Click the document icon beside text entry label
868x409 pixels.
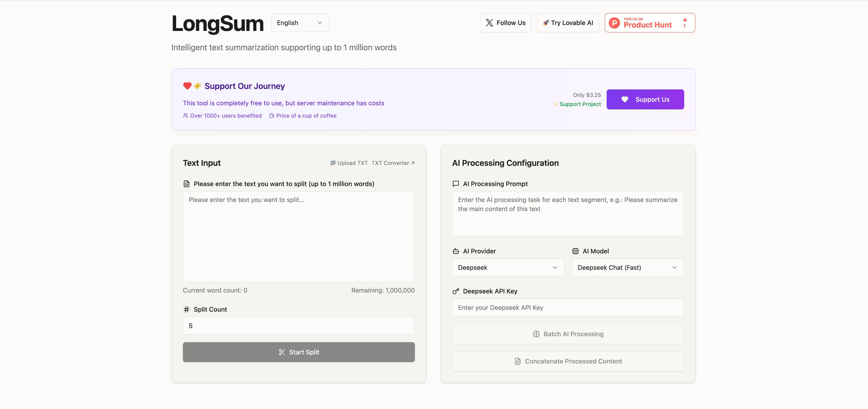[x=186, y=184]
